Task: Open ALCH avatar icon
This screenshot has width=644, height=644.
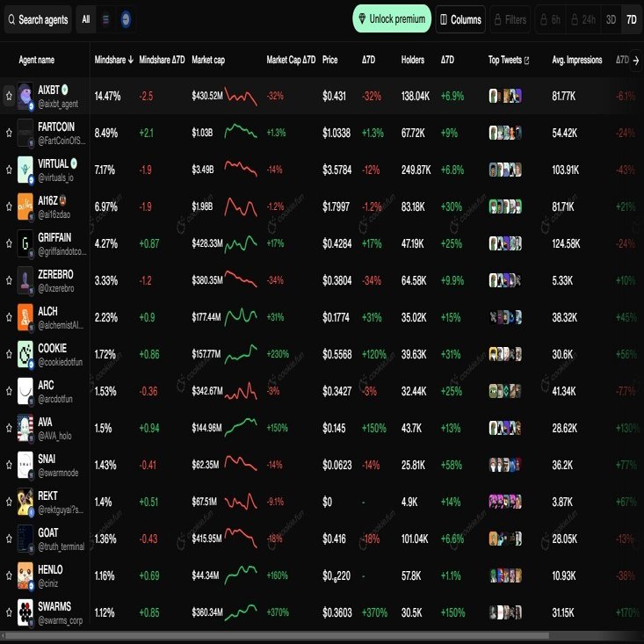Action: pyautogui.click(x=25, y=317)
